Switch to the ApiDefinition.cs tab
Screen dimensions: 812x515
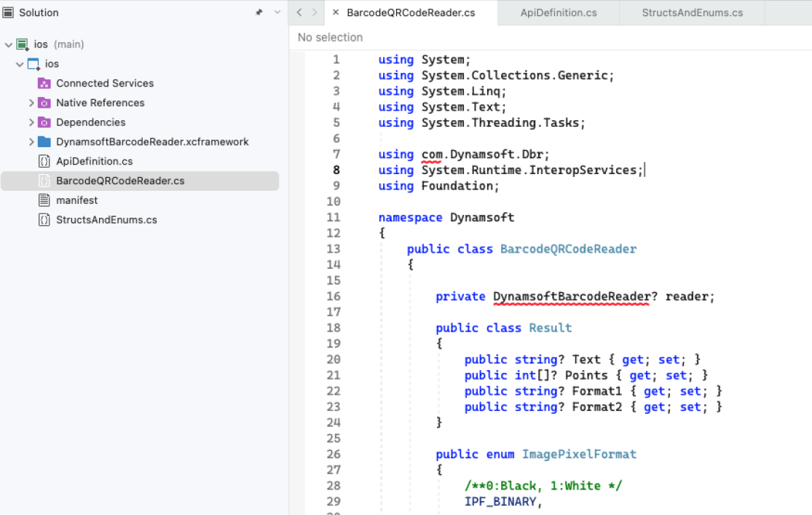pos(558,12)
